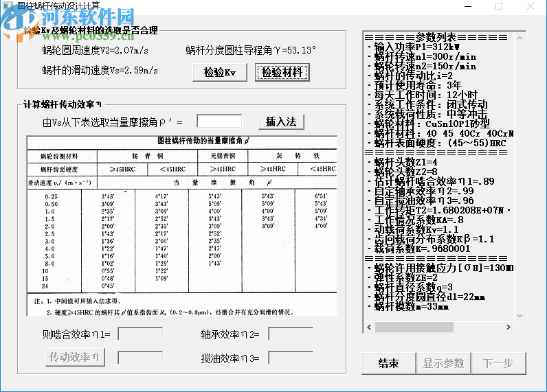Click the parameter list scroll-down arrow
The image size is (547, 392).
520,316
